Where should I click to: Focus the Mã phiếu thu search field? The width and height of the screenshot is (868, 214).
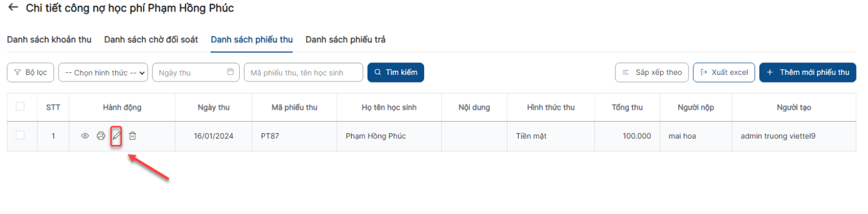tap(303, 72)
